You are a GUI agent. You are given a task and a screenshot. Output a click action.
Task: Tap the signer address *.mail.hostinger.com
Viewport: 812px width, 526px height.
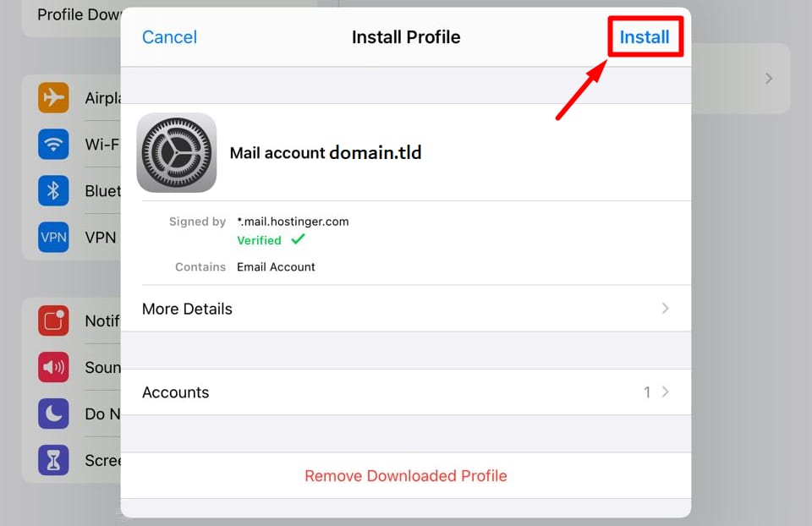(x=293, y=221)
